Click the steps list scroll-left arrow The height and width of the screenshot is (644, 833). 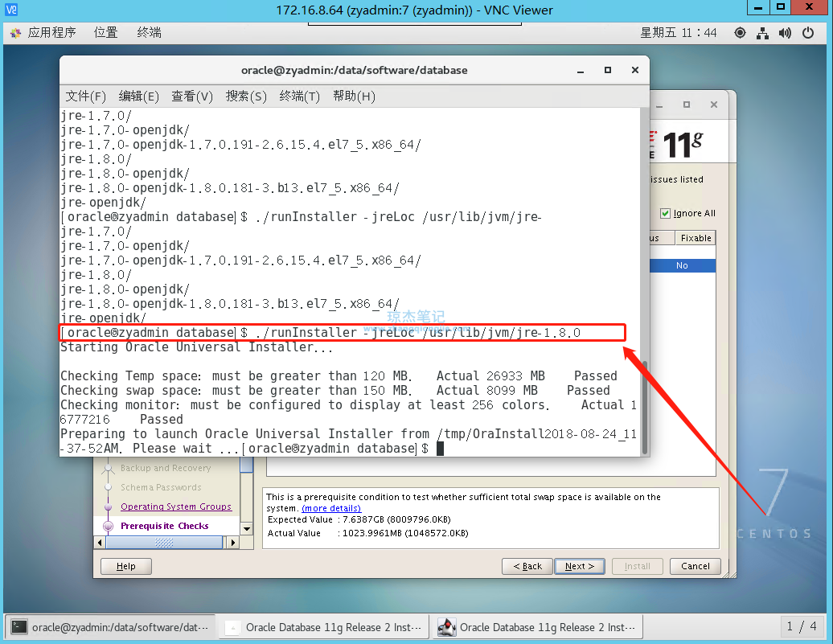[100, 543]
